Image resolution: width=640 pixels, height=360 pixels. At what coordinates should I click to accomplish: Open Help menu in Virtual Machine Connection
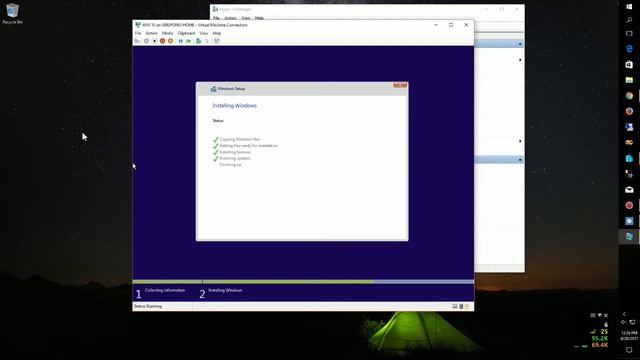click(217, 33)
